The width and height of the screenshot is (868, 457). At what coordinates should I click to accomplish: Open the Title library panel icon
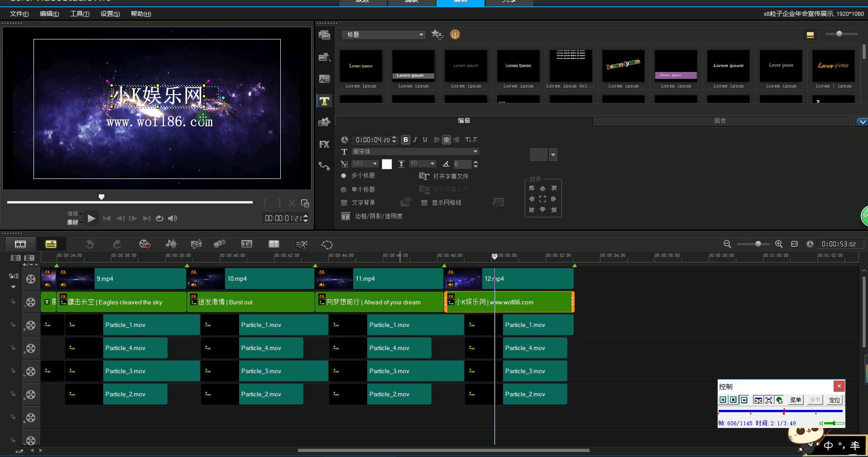(324, 101)
